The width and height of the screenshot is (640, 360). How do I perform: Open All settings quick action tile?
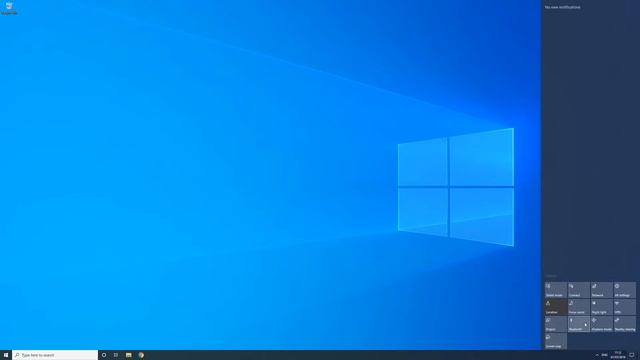pos(624,290)
